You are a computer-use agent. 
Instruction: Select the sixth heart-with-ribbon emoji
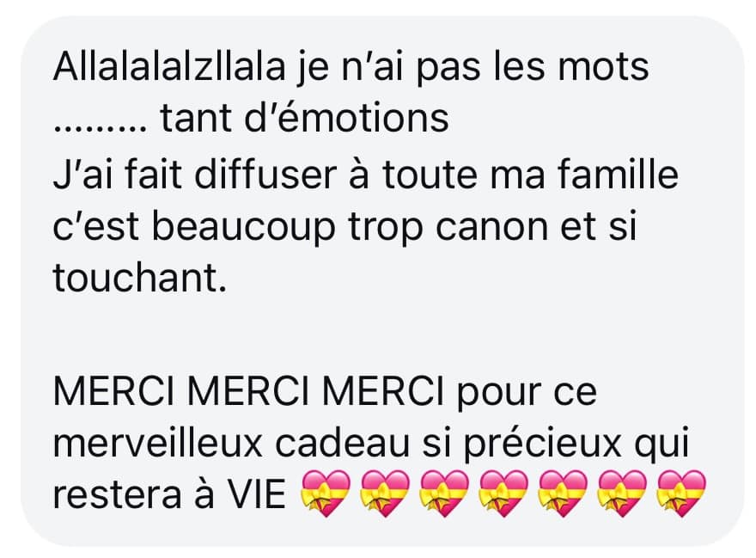(622, 494)
